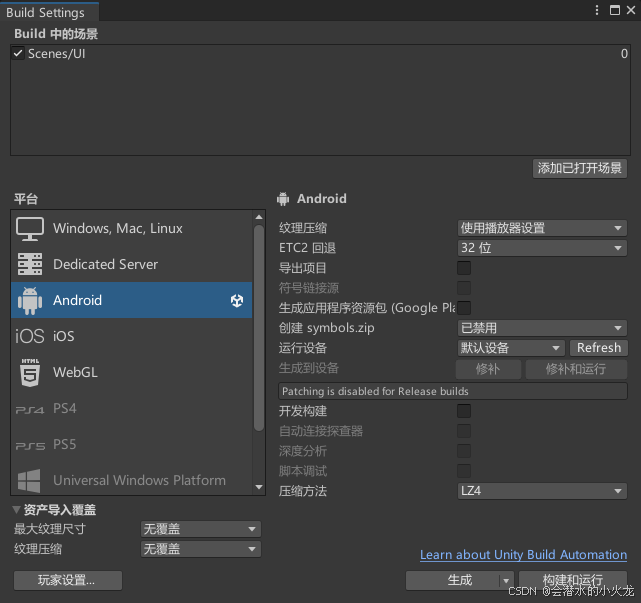Select the WebGL platform row
The width and height of the screenshot is (641, 603).
click(x=132, y=372)
